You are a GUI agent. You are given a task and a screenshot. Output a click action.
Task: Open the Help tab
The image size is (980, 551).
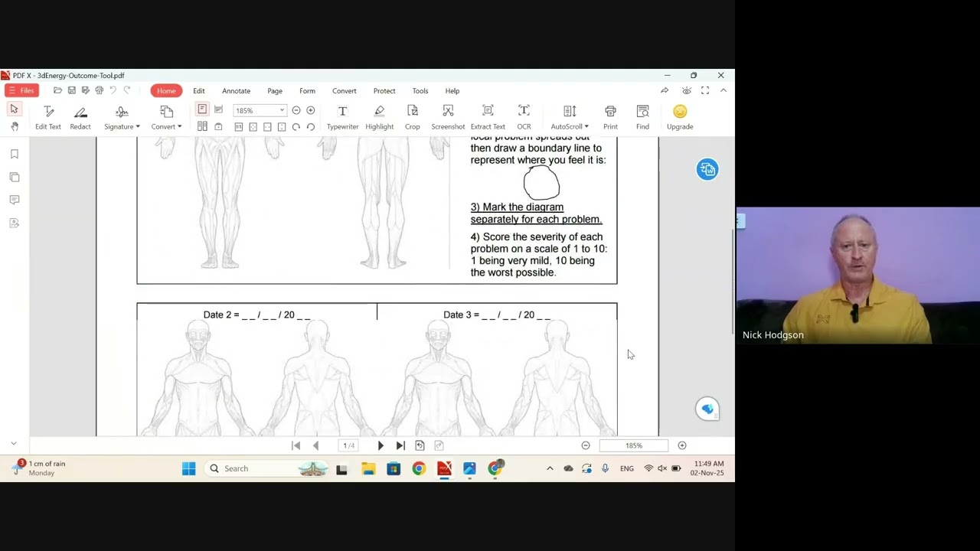click(452, 91)
